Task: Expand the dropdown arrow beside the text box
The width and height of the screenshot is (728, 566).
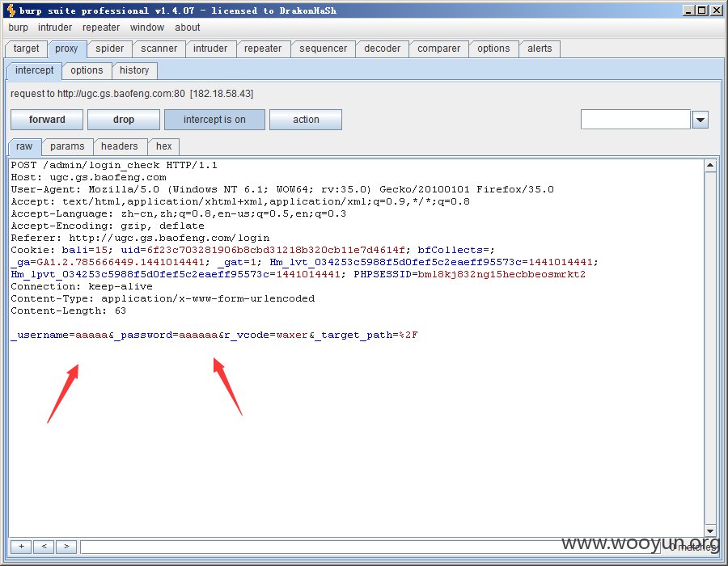Action: coord(700,120)
